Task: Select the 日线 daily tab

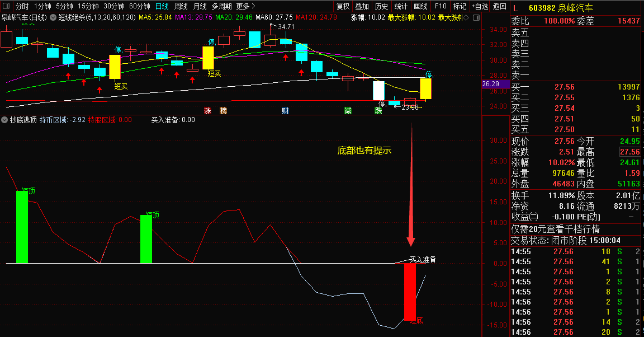Action: tap(162, 6)
